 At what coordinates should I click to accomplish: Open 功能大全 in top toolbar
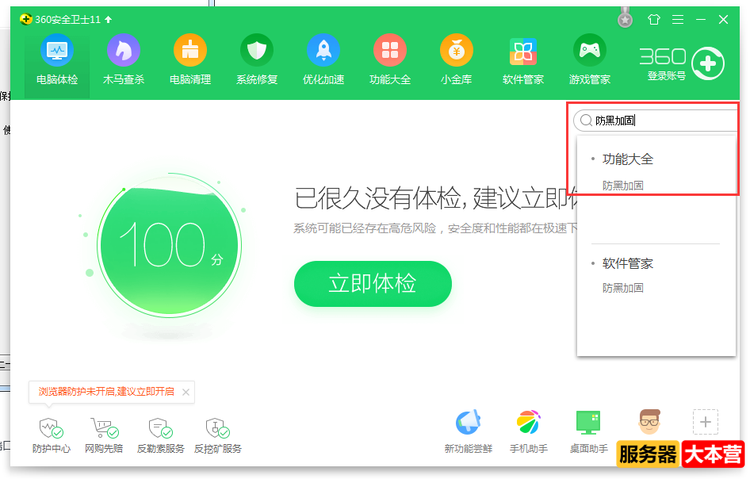click(x=390, y=60)
